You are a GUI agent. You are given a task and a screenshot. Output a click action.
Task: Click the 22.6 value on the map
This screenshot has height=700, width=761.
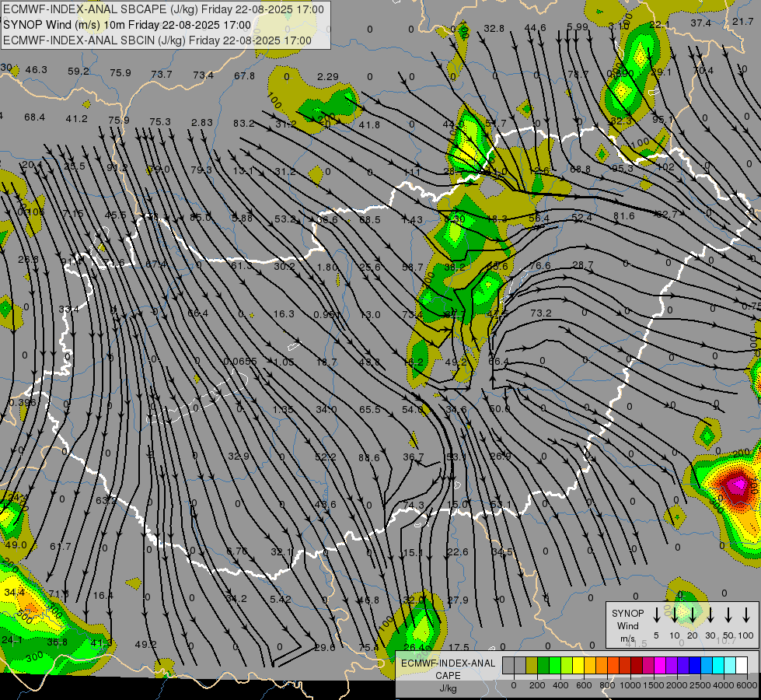[458, 552]
